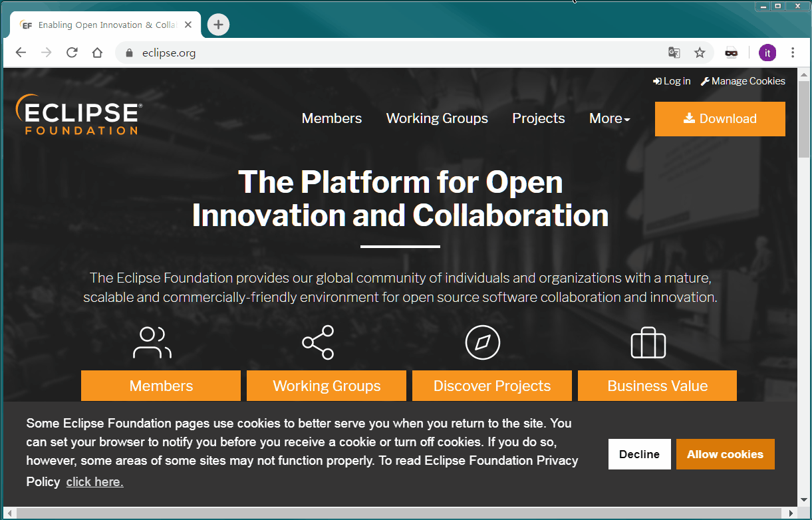Select the Enabling Open Innovation tab
Screen dimensions: 812x520
[x=106, y=25]
